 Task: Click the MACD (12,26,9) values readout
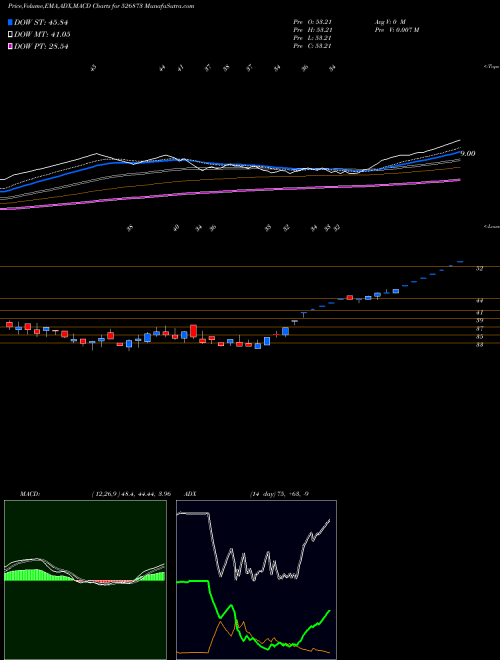[130, 494]
